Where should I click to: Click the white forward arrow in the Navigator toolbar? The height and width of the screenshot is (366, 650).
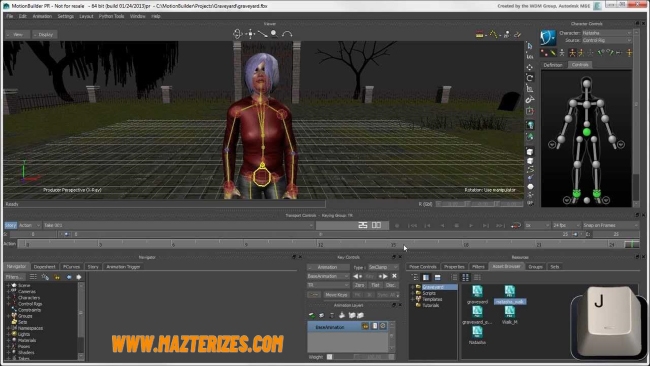pos(79,277)
